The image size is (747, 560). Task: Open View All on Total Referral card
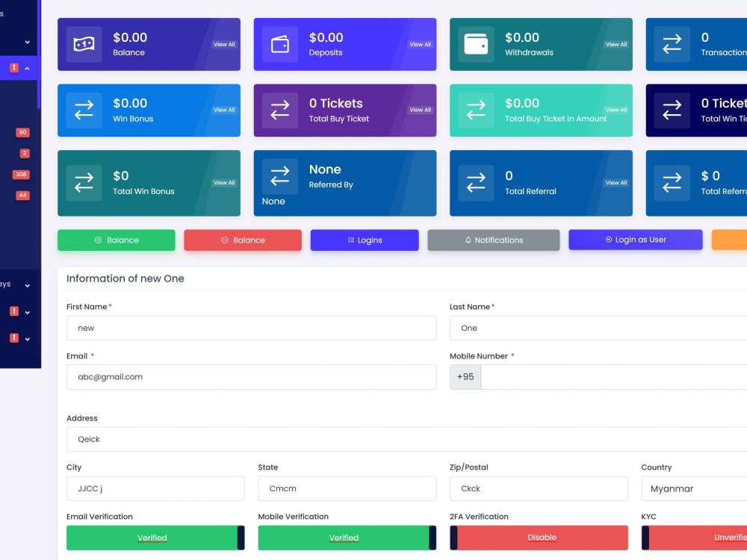tap(616, 183)
